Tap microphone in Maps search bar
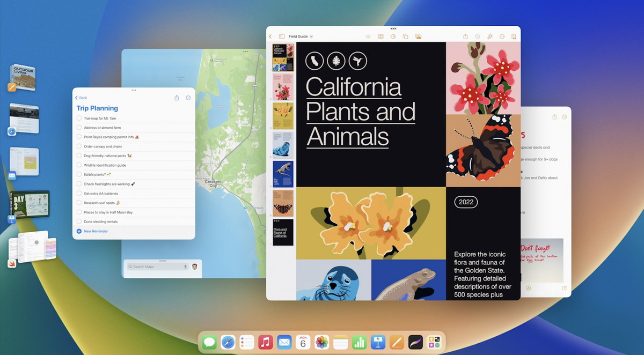The height and width of the screenshot is (355, 644). point(186,267)
